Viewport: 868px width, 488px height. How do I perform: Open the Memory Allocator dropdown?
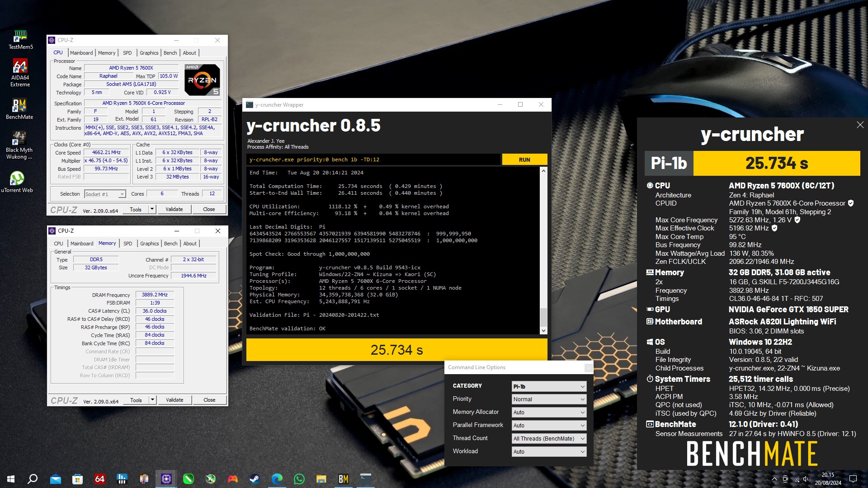pyautogui.click(x=549, y=413)
